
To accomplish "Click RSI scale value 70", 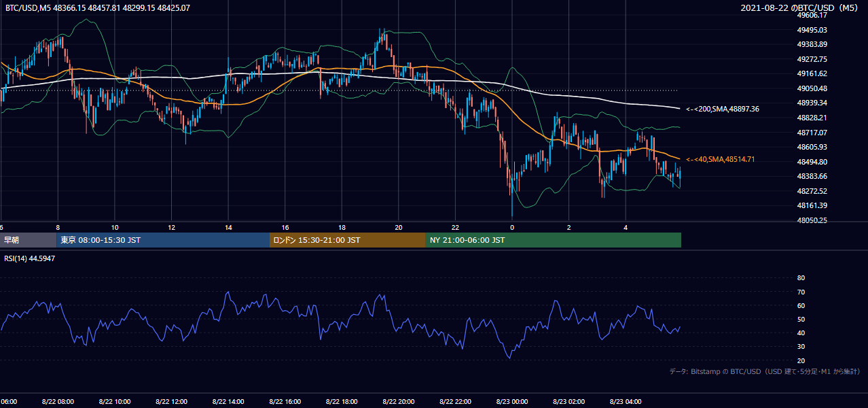I will click(x=801, y=292).
